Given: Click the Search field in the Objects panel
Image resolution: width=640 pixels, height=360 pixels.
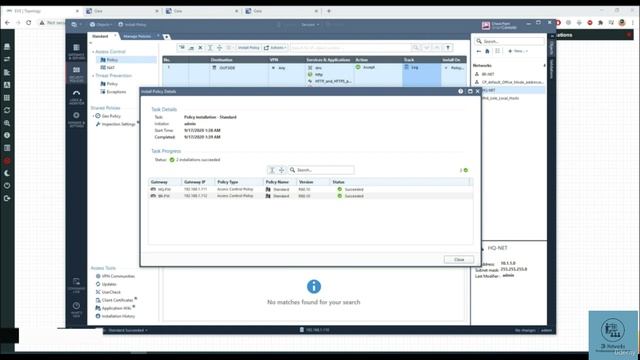Looking at the screenshot, I should point(509,41).
